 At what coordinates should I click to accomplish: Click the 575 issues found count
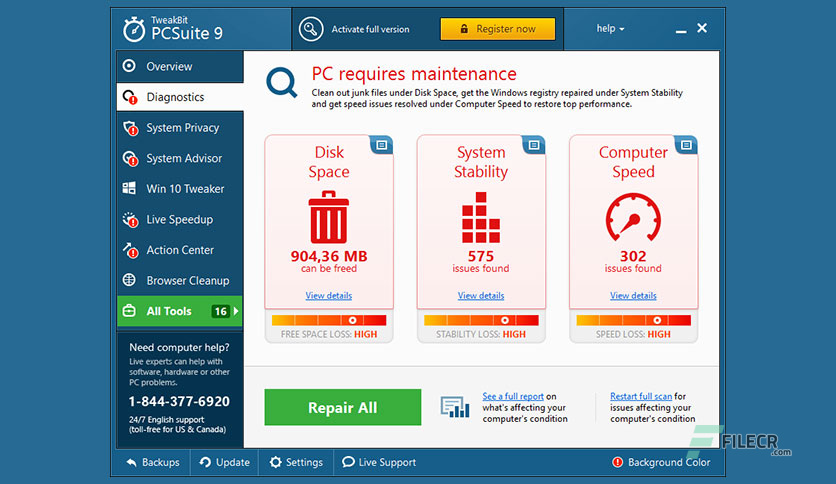coord(481,256)
